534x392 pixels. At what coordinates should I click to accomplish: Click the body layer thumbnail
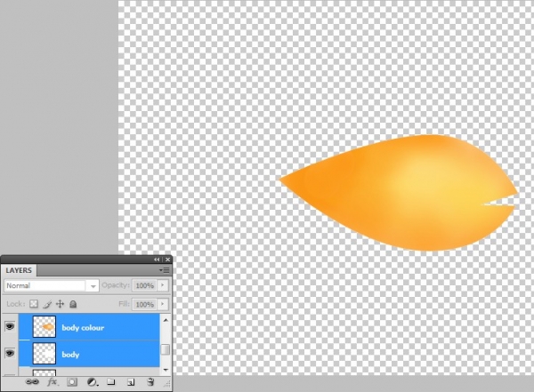point(44,354)
